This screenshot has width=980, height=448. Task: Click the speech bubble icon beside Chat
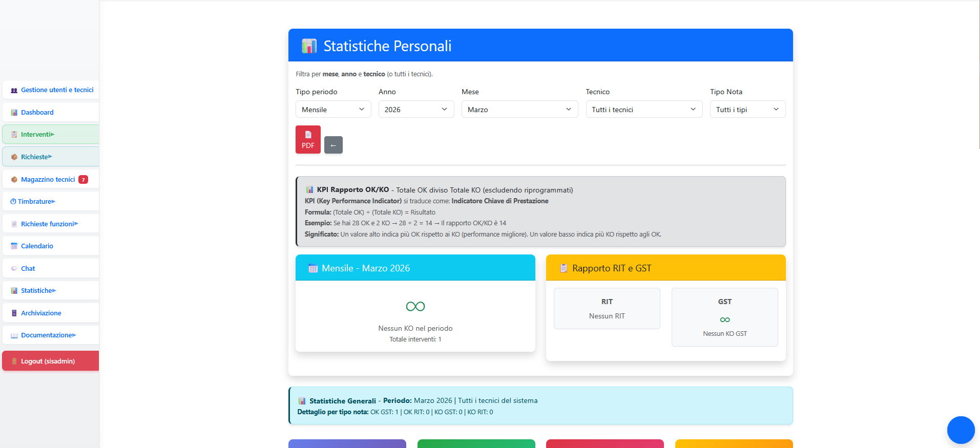tap(14, 269)
